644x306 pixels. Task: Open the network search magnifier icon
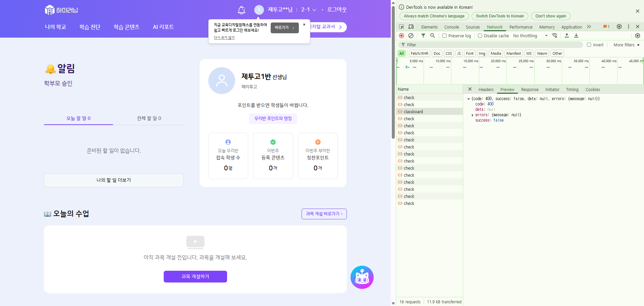click(433, 36)
